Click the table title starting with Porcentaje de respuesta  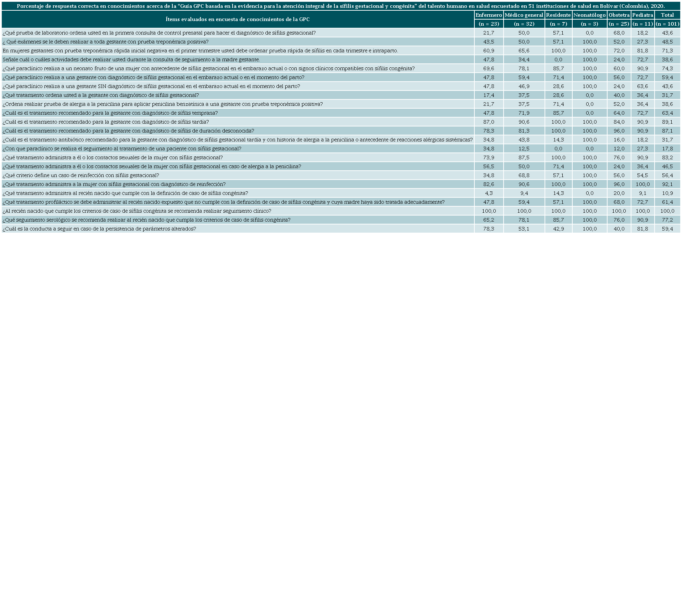click(341, 6)
